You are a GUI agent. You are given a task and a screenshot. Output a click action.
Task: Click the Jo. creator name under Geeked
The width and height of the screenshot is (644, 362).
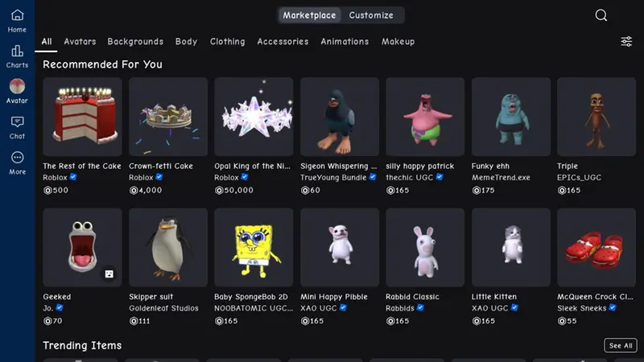tap(48, 308)
